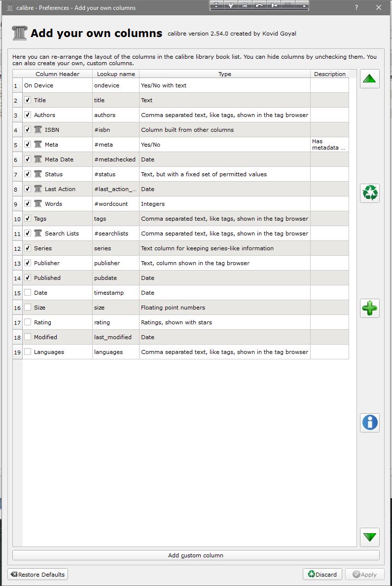The width and height of the screenshot is (392, 586).
Task: Uncheck the Tags column checkbox
Action: tap(28, 218)
